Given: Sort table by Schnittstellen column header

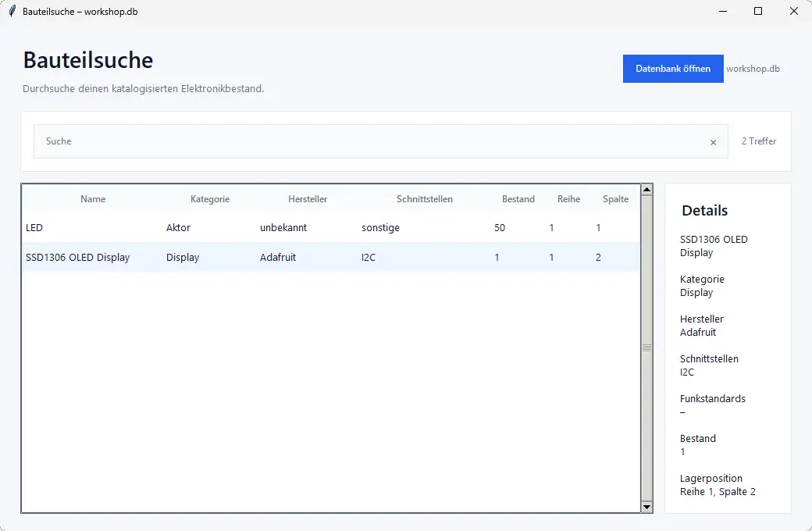Looking at the screenshot, I should point(425,199).
